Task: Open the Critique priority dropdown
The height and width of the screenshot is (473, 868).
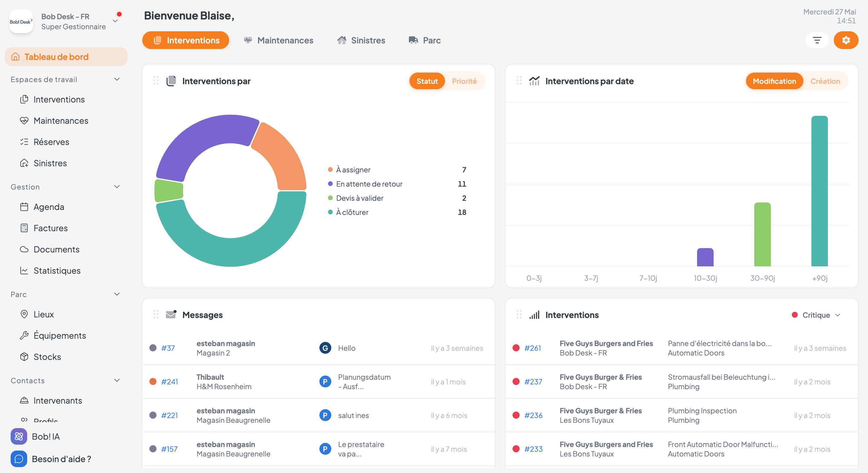Action: pyautogui.click(x=816, y=315)
